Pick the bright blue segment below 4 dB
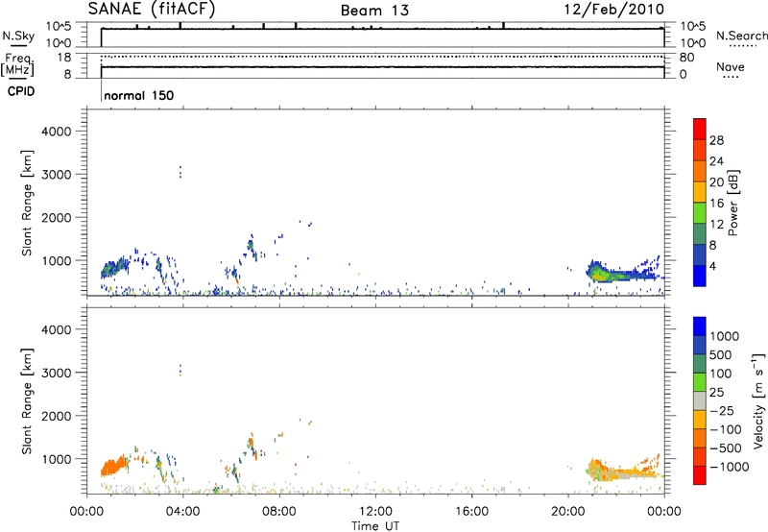Viewport: 768px width, 532px height. [700, 276]
